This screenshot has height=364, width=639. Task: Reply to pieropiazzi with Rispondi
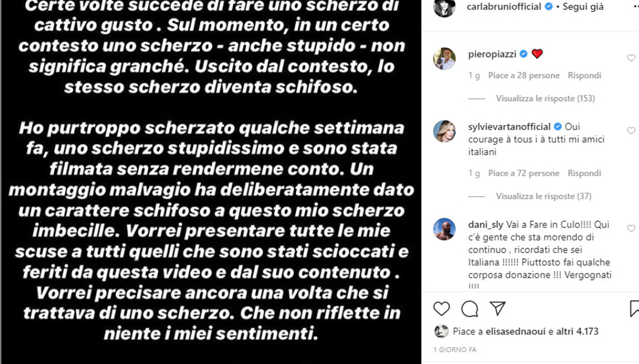point(584,76)
